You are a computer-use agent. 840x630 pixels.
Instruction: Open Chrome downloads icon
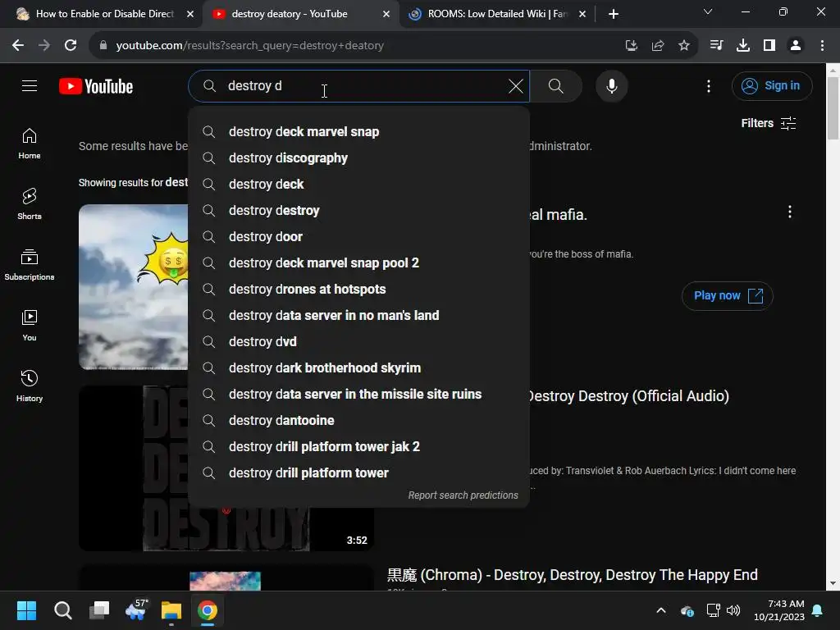click(743, 46)
